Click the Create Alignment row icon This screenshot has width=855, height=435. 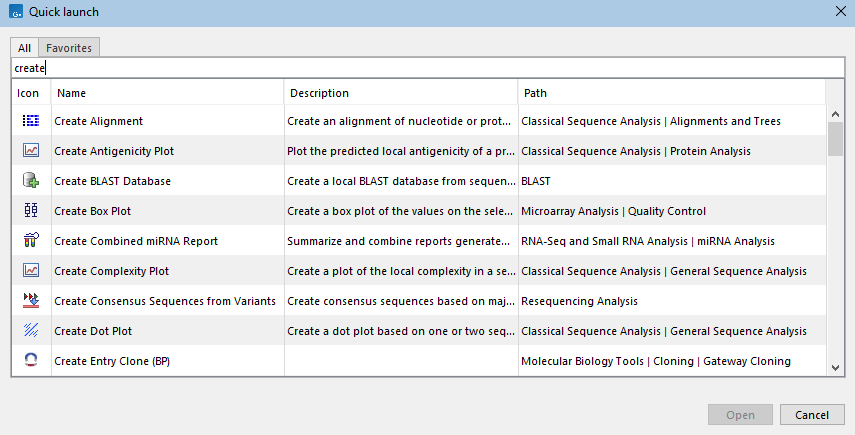[x=30, y=121]
